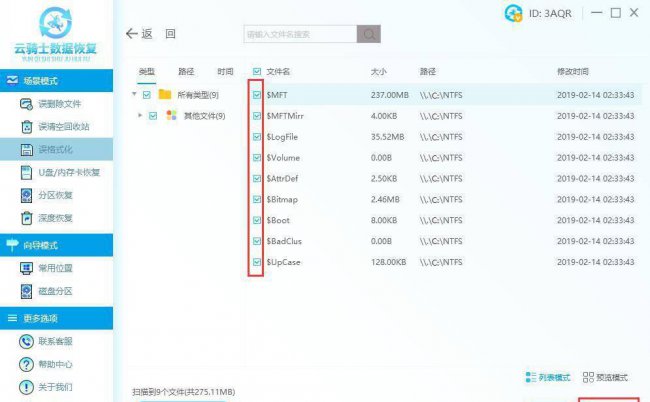The image size is (650, 402).
Task: Select the $Boot file name
Action: click(x=278, y=220)
